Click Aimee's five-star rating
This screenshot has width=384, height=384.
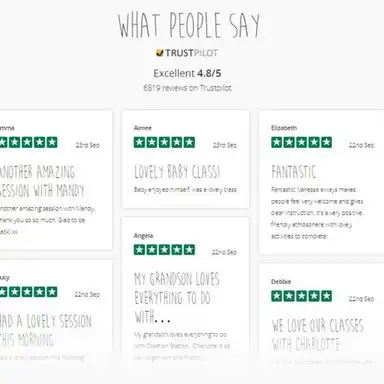click(x=164, y=142)
